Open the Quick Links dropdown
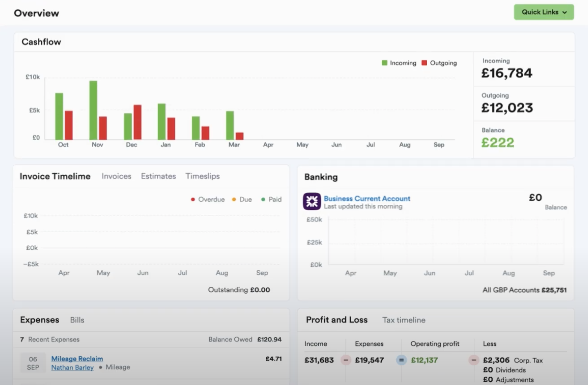This screenshot has width=588, height=385. [544, 12]
